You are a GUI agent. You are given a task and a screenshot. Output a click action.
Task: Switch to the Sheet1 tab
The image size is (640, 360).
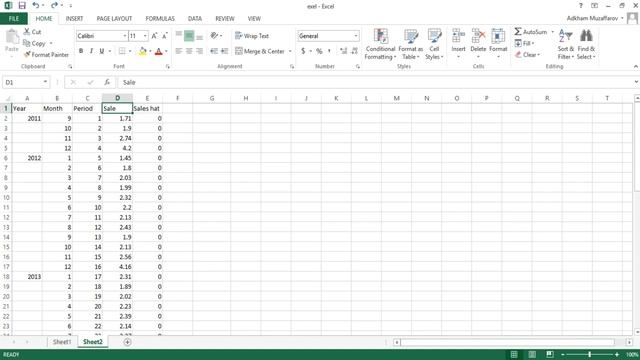pos(62,342)
